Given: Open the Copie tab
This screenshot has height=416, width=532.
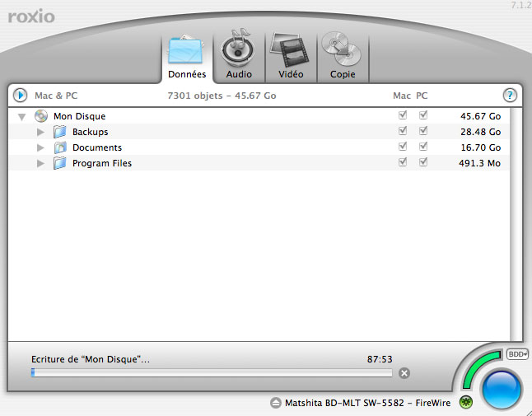Looking at the screenshot, I should pos(342,56).
